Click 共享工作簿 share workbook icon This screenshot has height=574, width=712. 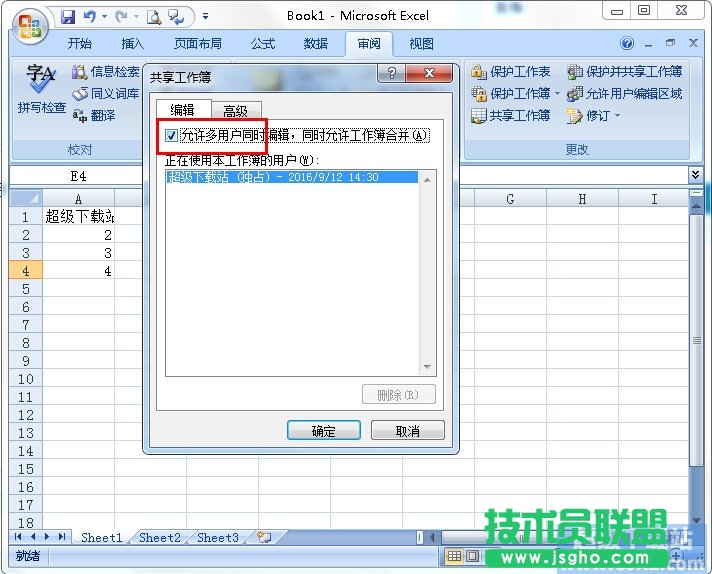pyautogui.click(x=479, y=116)
